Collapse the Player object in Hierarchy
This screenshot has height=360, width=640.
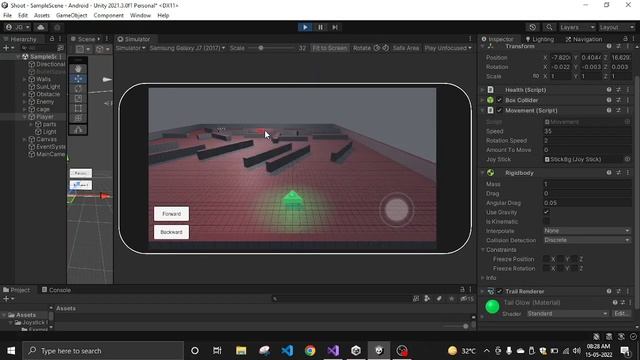point(24,117)
